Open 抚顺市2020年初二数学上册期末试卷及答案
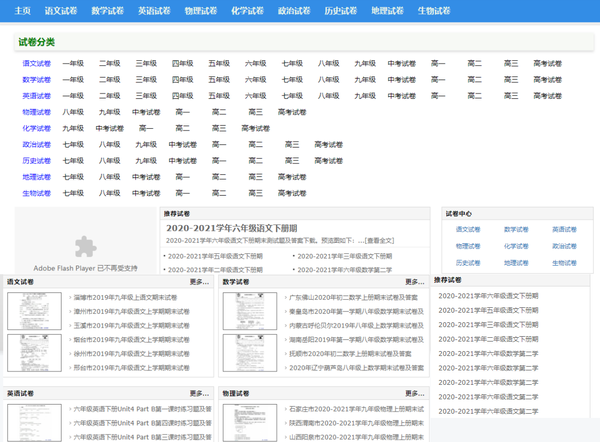 (350, 354)
